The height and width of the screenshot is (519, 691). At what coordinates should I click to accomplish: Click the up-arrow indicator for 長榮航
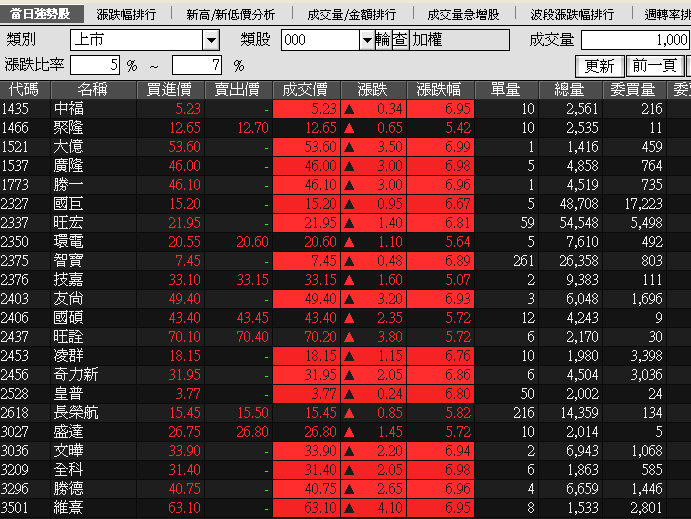click(349, 413)
